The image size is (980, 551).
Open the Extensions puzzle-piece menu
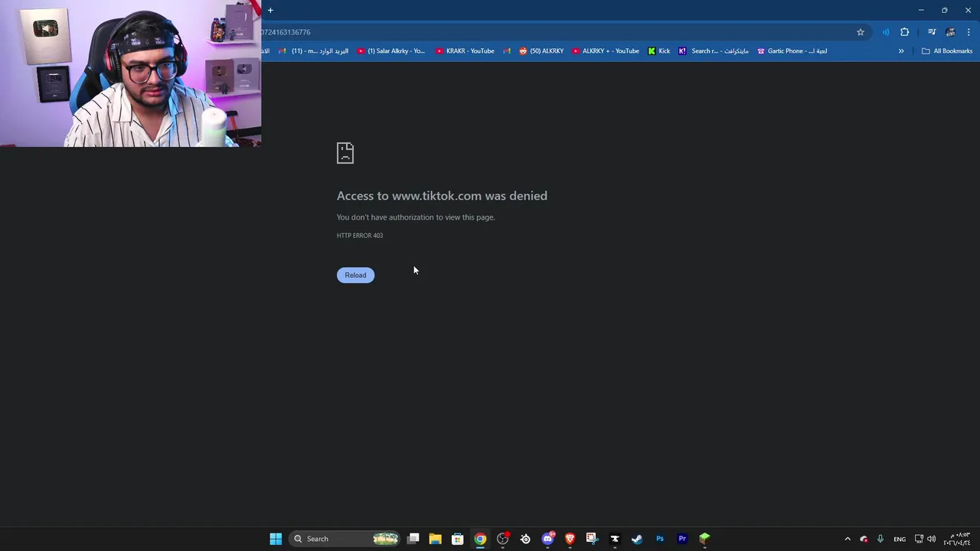905,32
